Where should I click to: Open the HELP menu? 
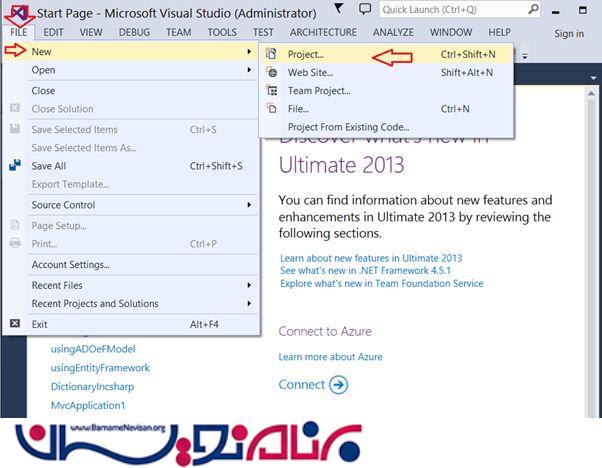(x=499, y=32)
